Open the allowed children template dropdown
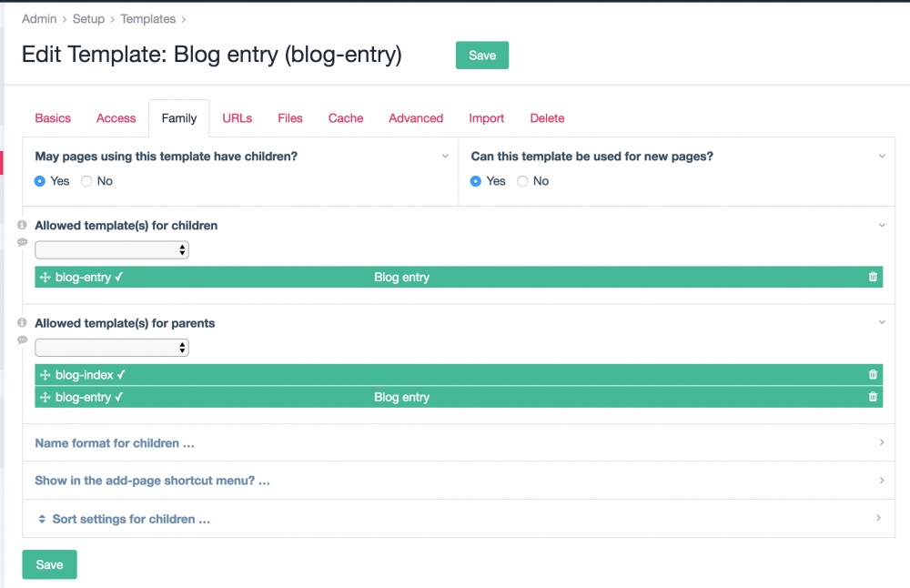 pos(112,249)
